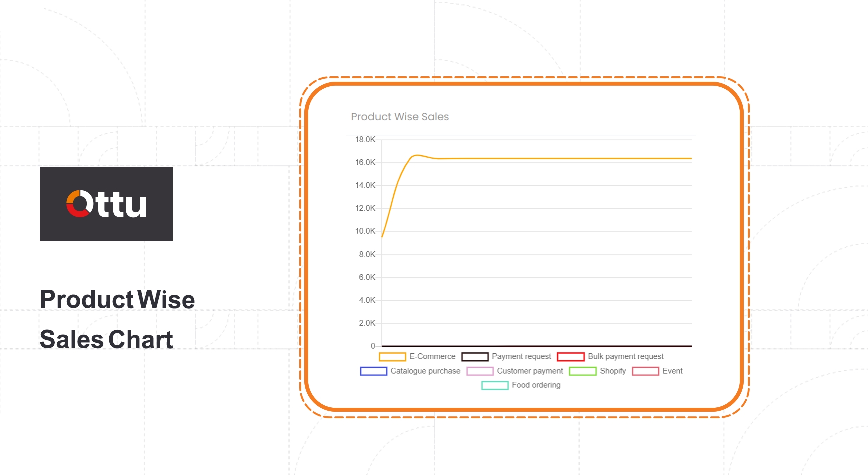Toggle the blue Catalogue purchase legend box

coord(373,371)
